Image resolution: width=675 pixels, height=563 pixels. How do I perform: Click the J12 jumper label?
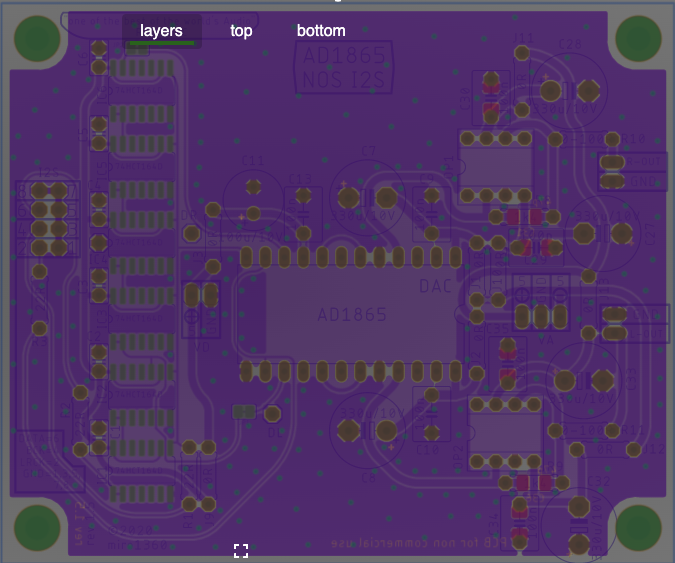(x=654, y=449)
